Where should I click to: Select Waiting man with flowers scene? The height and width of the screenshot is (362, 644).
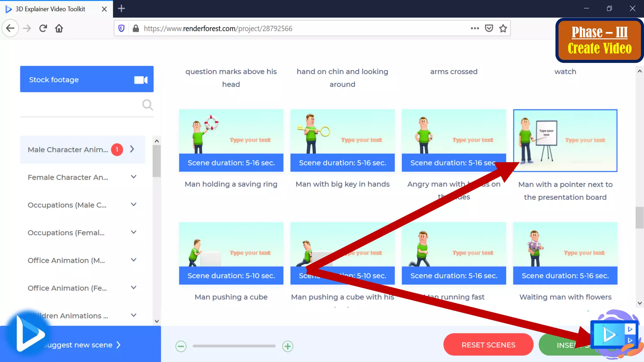(x=565, y=253)
